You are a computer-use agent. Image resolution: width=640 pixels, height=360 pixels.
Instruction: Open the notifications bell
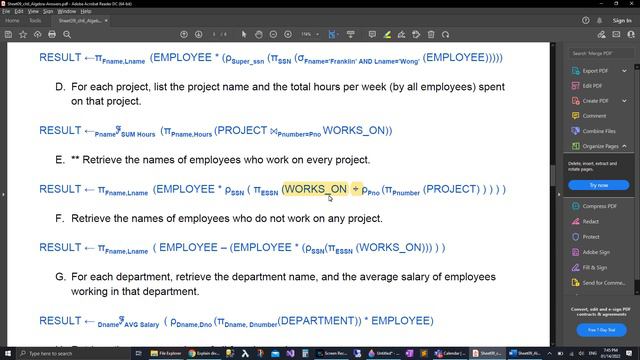click(x=600, y=20)
